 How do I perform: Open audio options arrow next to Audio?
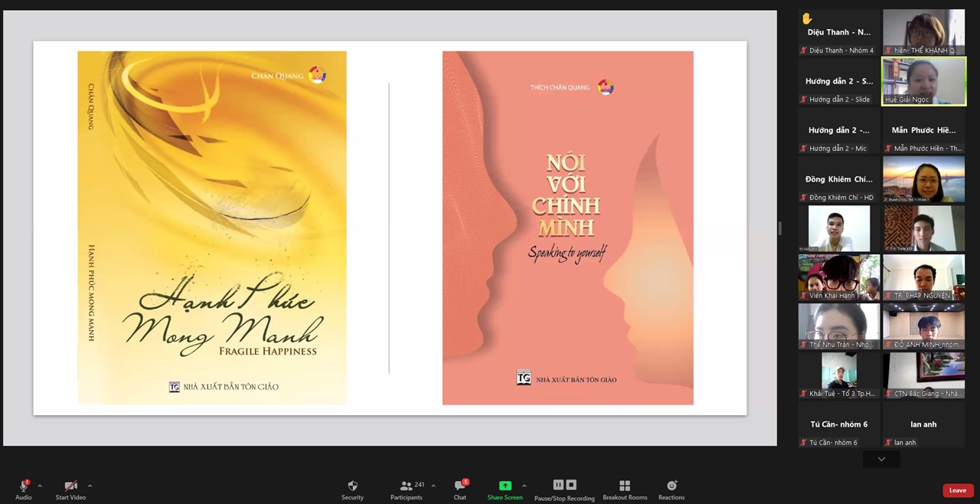coord(40,486)
